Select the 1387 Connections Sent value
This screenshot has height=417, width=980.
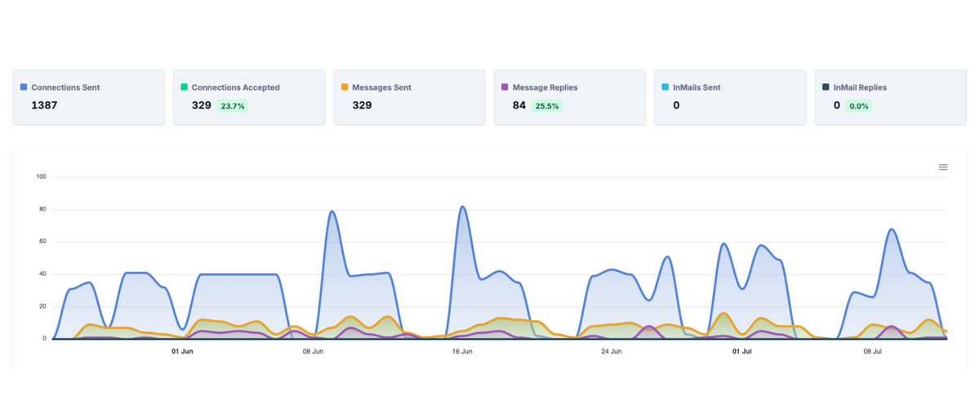(x=44, y=105)
